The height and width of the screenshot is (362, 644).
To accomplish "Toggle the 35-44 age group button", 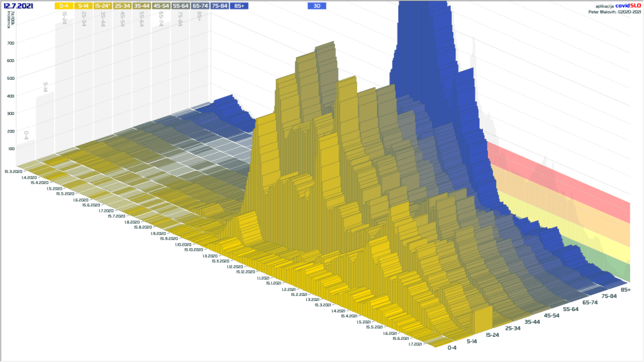I will click(x=142, y=6).
